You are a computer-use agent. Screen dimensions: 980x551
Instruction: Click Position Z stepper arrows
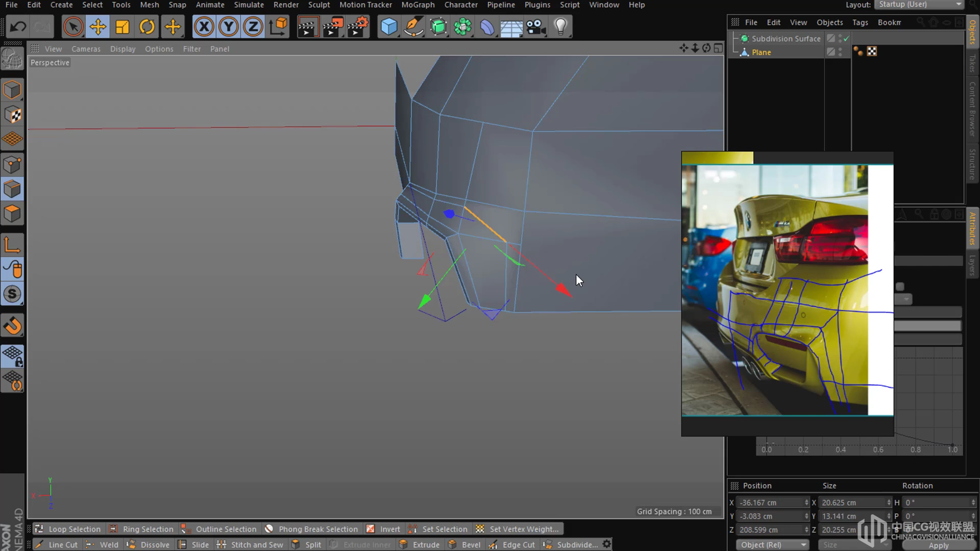pyautogui.click(x=806, y=530)
